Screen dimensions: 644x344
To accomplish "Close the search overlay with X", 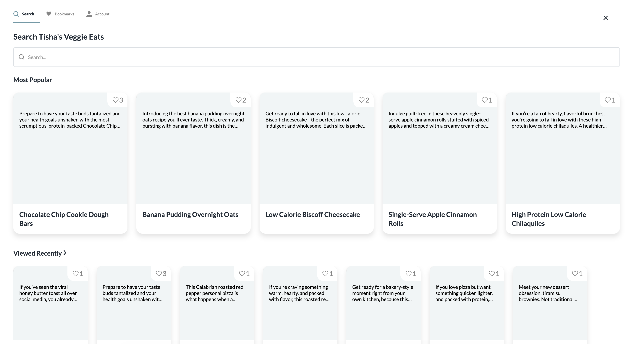I will [x=606, y=18].
